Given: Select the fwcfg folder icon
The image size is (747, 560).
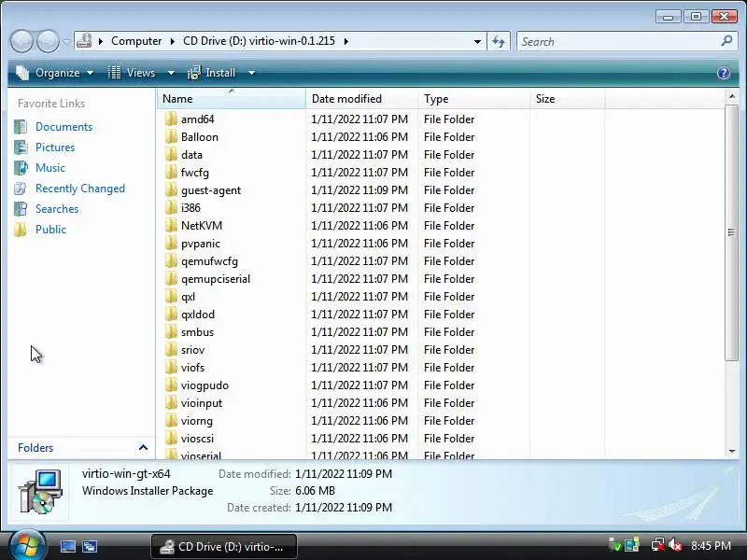Looking at the screenshot, I should click(171, 173).
